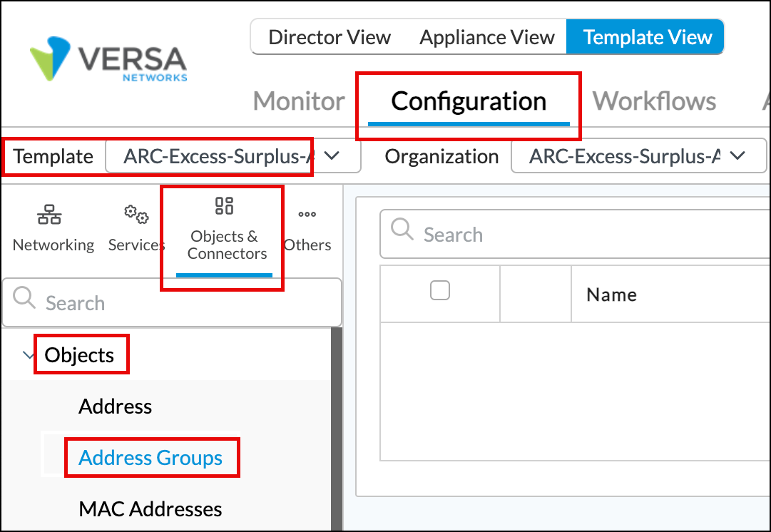The height and width of the screenshot is (532, 771).
Task: Open the Organization dropdown
Action: [x=638, y=156]
